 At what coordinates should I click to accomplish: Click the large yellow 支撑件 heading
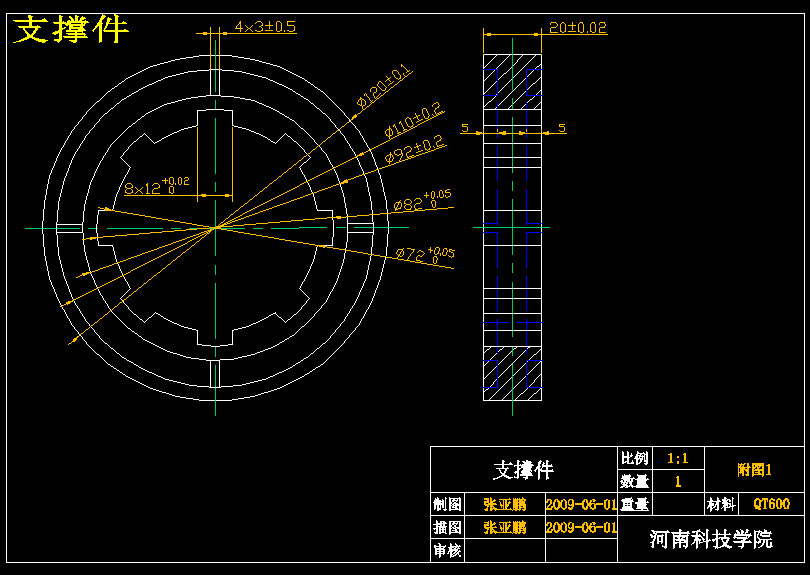click(70, 29)
